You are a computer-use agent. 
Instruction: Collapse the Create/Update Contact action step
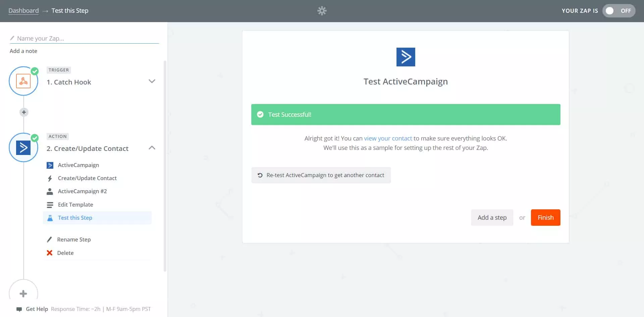(152, 148)
